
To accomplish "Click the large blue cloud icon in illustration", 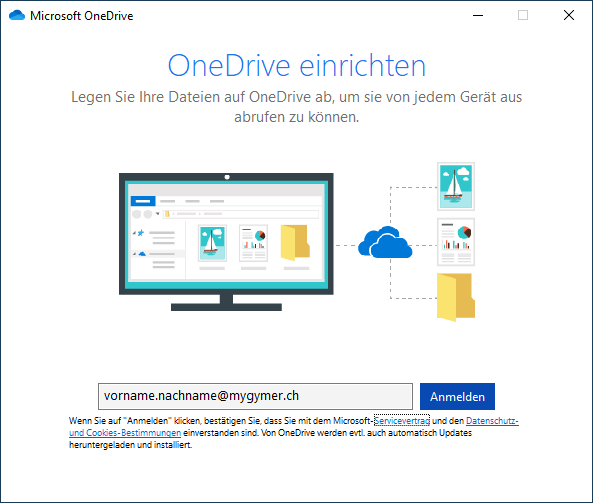I will (x=385, y=242).
